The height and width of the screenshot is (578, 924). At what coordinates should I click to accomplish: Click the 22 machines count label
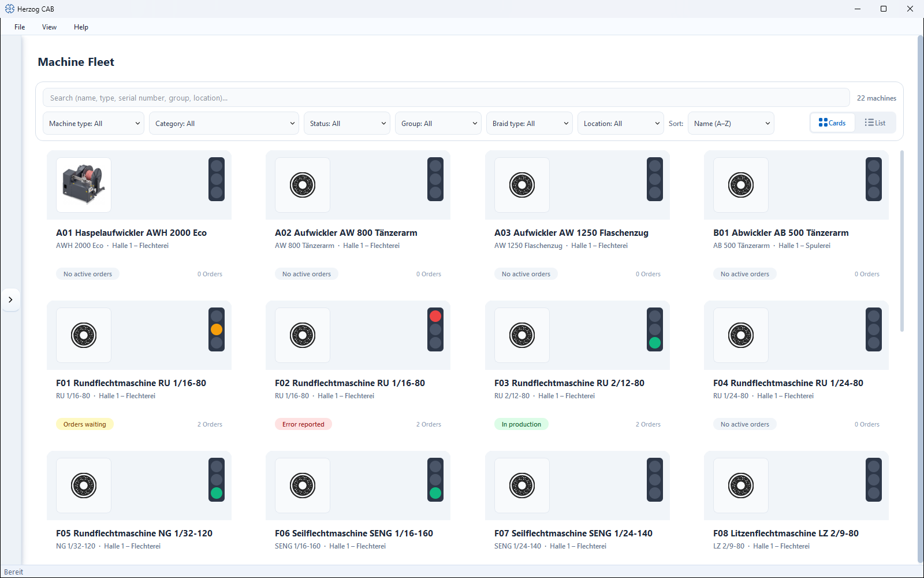point(877,98)
